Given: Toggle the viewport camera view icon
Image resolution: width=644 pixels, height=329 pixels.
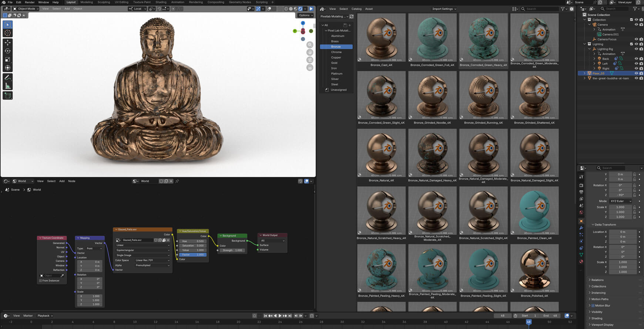Looking at the screenshot, I should 310,60.
